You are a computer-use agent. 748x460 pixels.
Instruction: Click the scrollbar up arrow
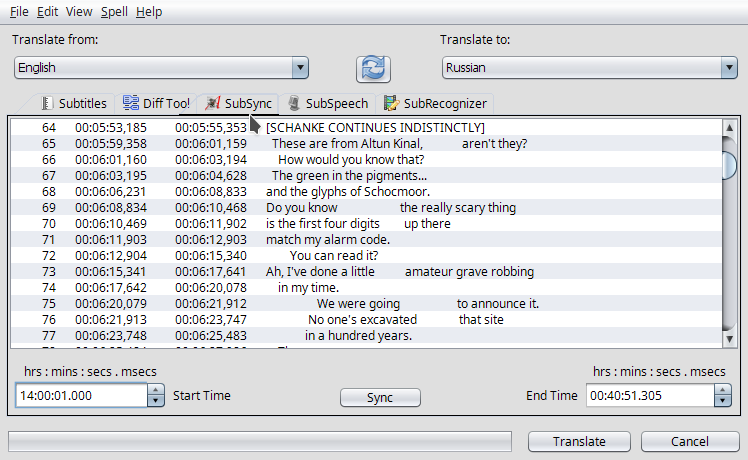(729, 127)
